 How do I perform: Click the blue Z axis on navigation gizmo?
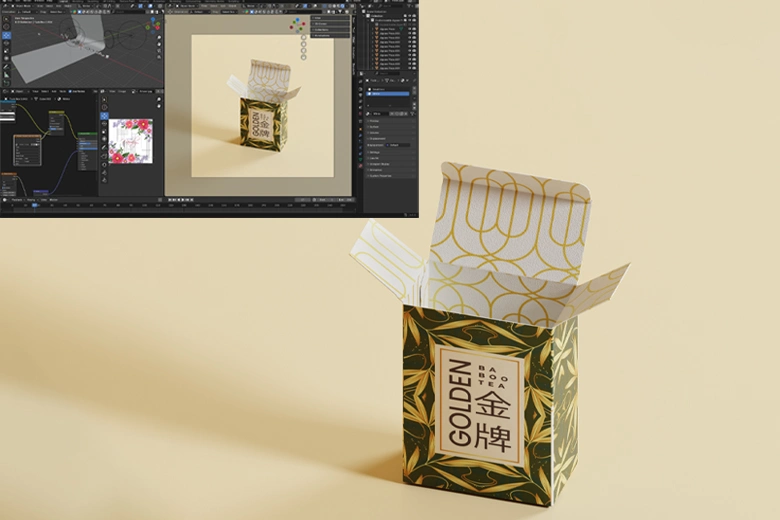click(153, 19)
